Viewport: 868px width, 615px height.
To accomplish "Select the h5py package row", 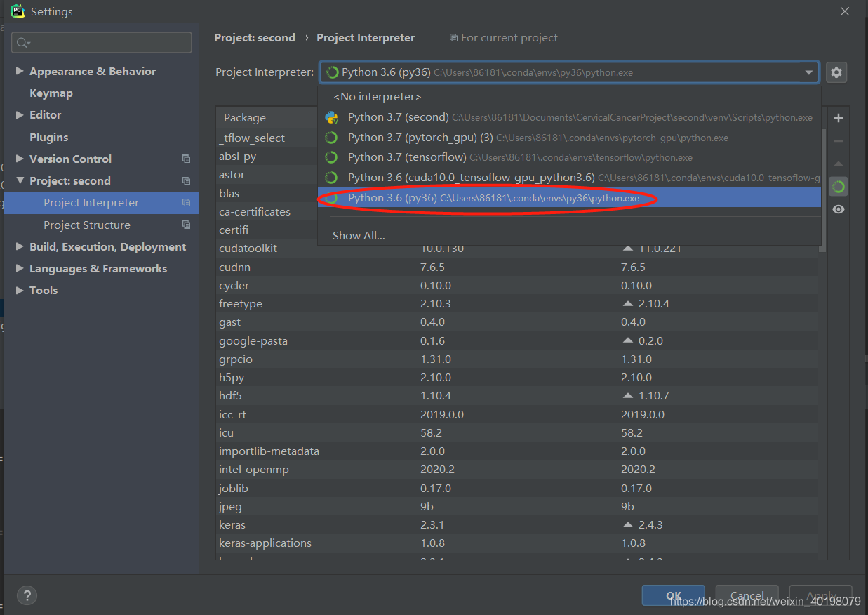I will [517, 378].
